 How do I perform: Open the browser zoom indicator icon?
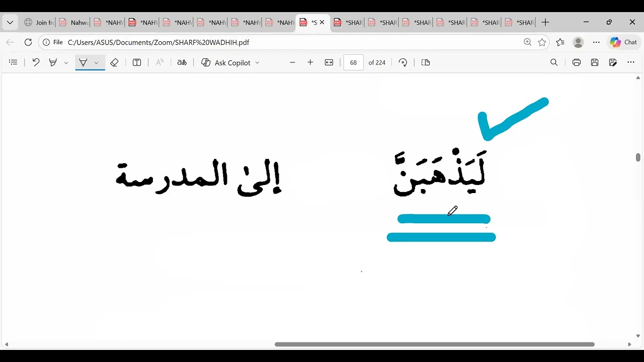(x=527, y=42)
